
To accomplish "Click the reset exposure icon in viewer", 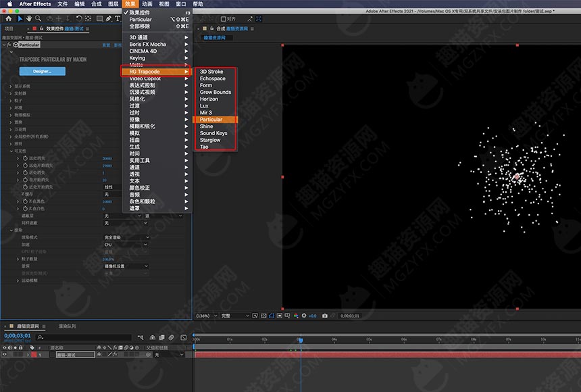I will tap(304, 316).
